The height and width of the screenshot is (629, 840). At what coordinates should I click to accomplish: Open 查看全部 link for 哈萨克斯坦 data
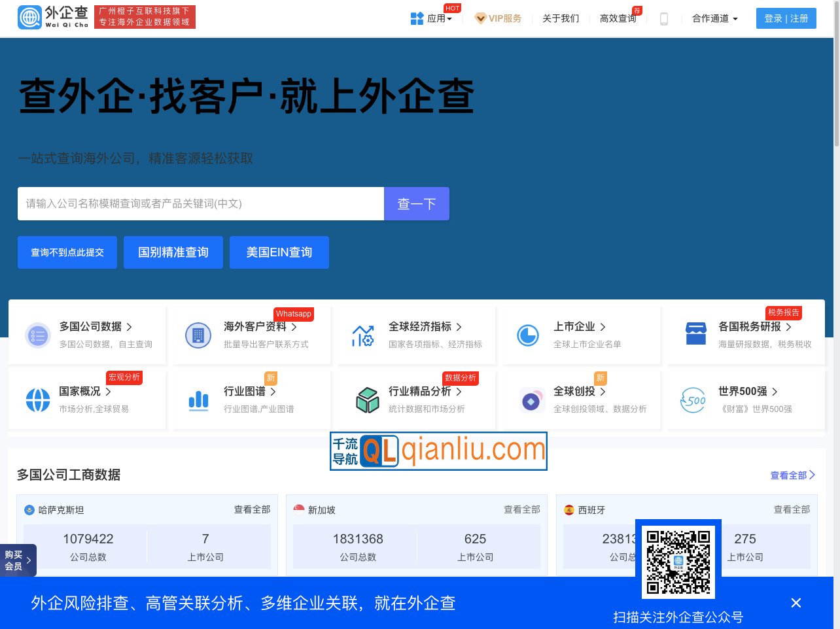251,509
